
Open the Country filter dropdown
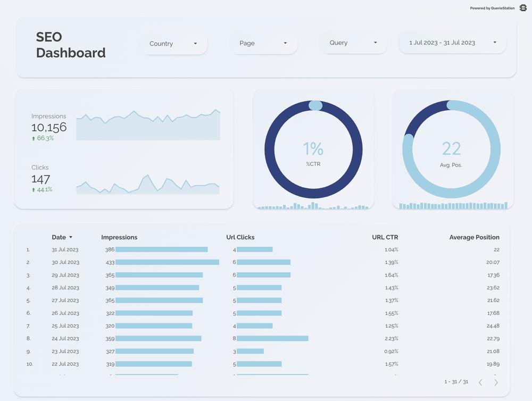coord(173,44)
